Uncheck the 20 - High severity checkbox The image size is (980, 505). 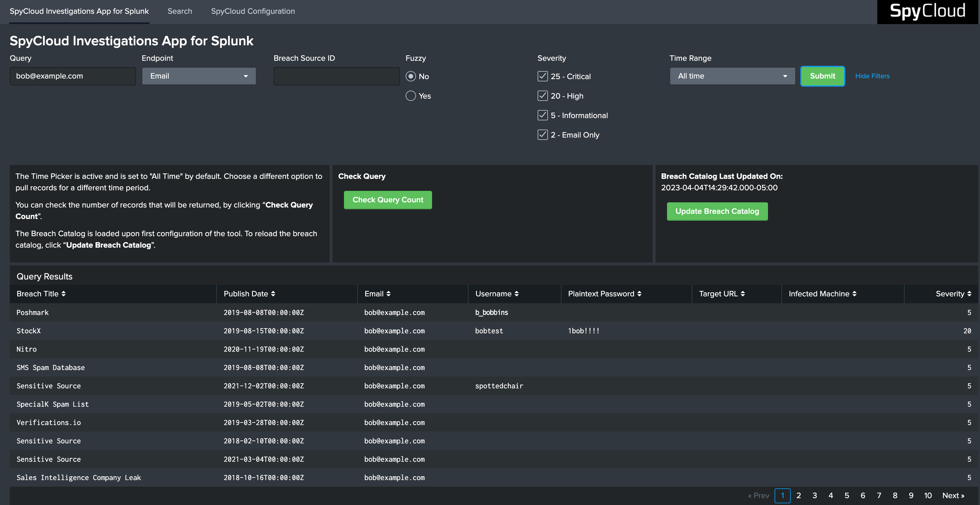(542, 96)
